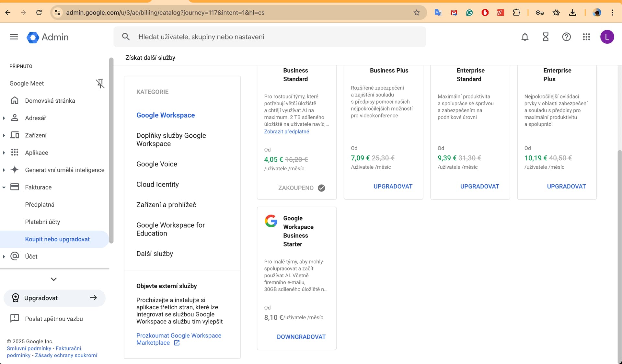Open red Opera-style extension icon
This screenshot has width=622, height=364.
click(485, 13)
